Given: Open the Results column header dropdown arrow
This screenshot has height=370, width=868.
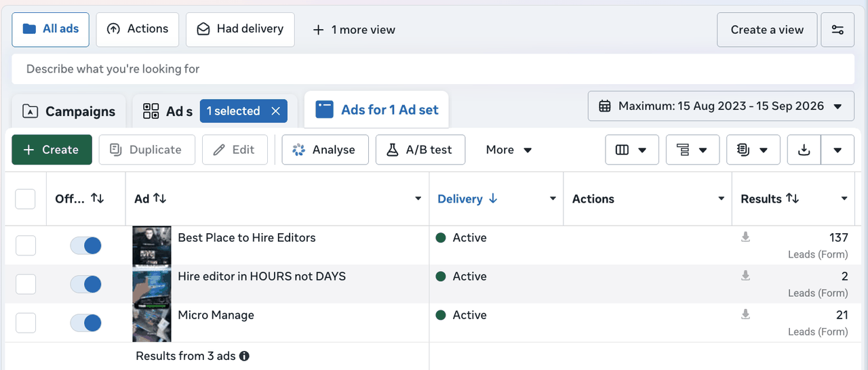Looking at the screenshot, I should tap(844, 199).
